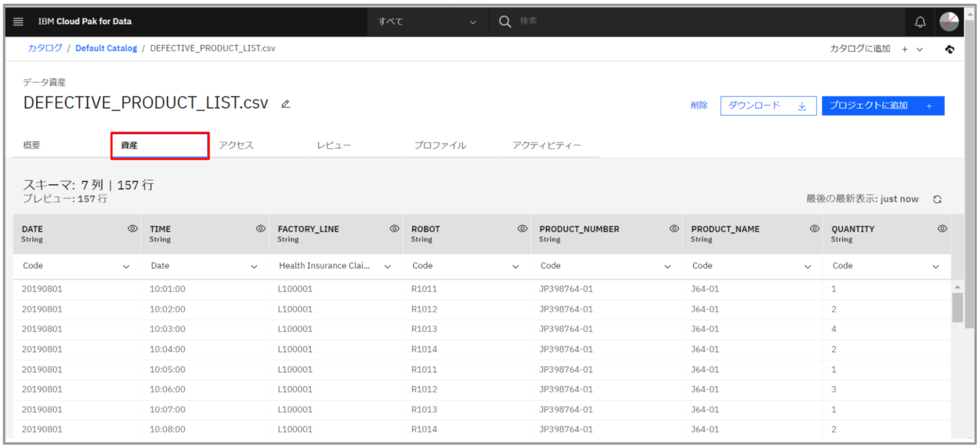
Task: Click the search magnifier icon
Action: click(x=505, y=21)
